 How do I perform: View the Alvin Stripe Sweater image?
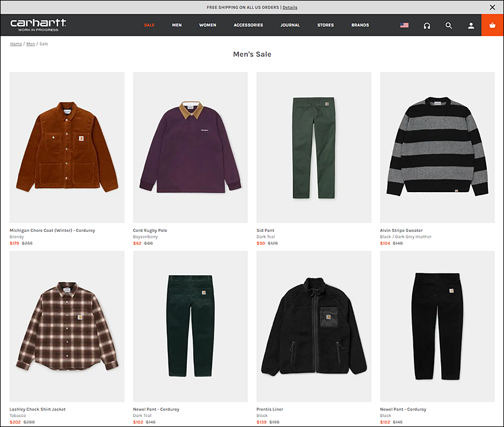point(437,147)
